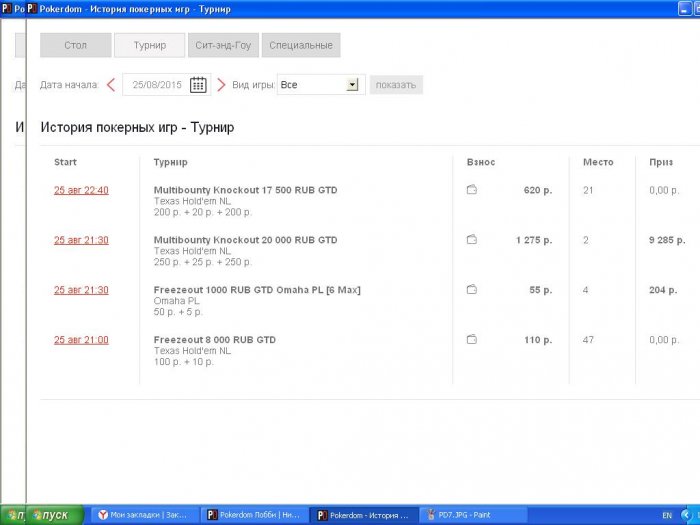Open the Стол tab
This screenshot has width=700, height=525.
pyautogui.click(x=75, y=45)
